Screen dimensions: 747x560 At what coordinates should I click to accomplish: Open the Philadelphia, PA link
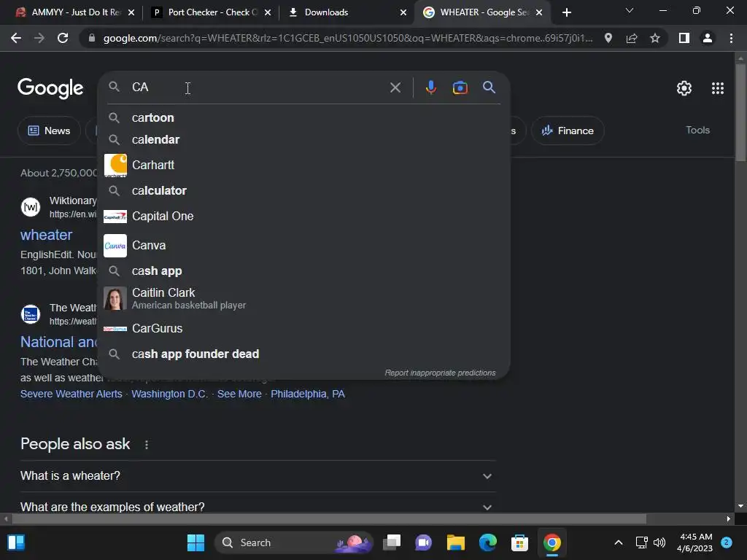pyautogui.click(x=307, y=394)
